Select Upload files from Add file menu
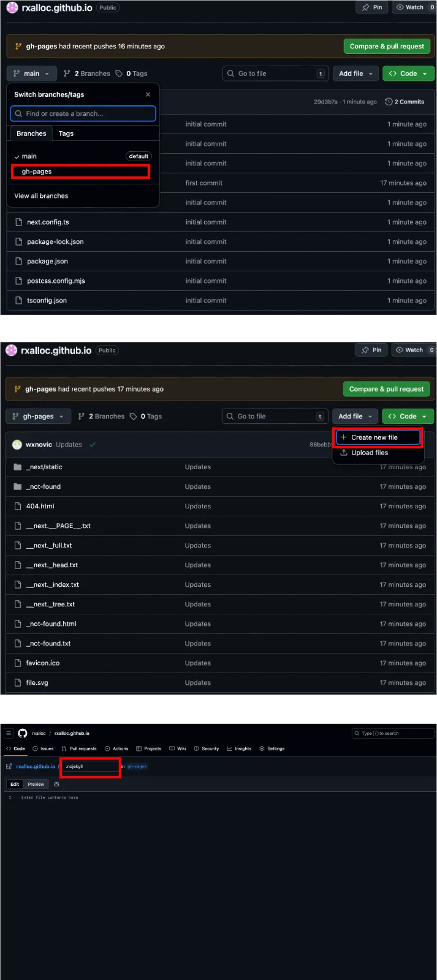Screen dimensions: 437x980 (x=378, y=453)
